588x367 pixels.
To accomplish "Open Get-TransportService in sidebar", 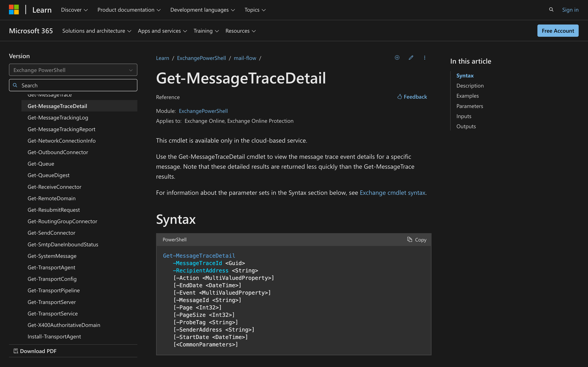I will tap(53, 314).
